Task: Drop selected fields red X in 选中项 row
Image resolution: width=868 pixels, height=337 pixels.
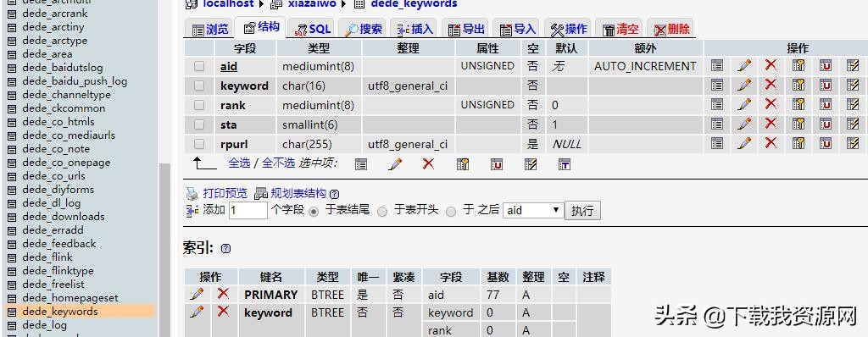Action: coord(428,163)
